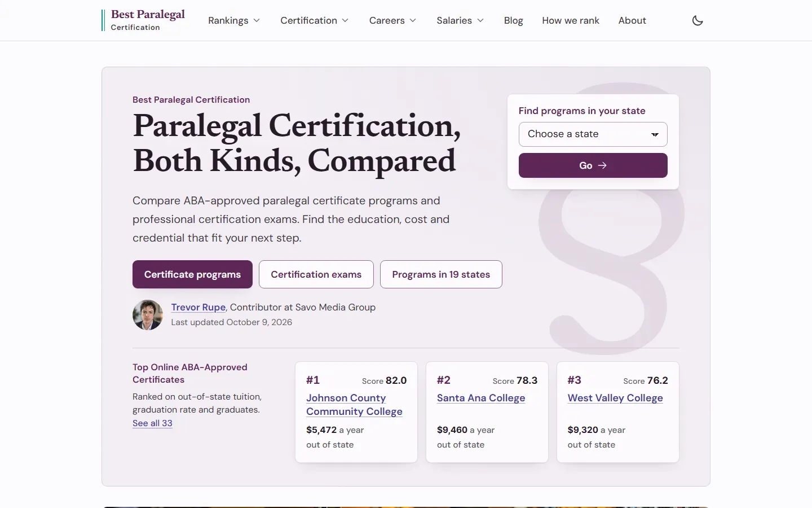The width and height of the screenshot is (812, 508).
Task: Open the About page
Action: pos(632,20)
